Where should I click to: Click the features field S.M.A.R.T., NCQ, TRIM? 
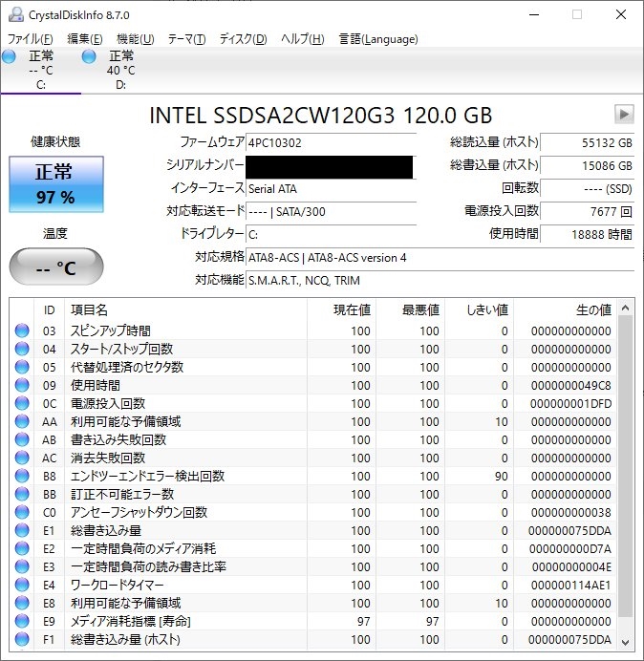440,280
